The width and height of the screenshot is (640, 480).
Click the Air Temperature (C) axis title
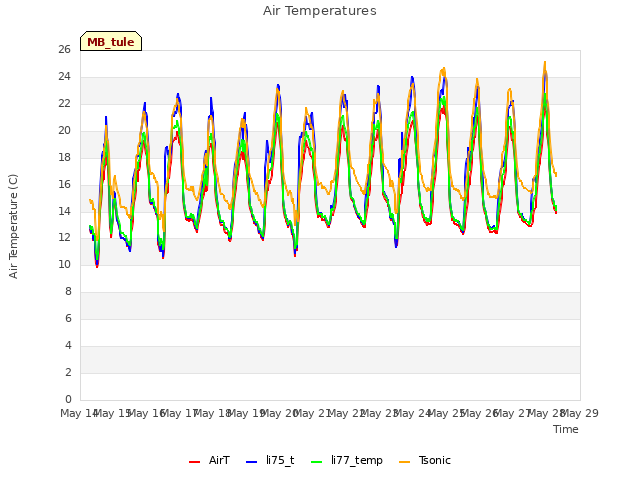click(x=13, y=226)
